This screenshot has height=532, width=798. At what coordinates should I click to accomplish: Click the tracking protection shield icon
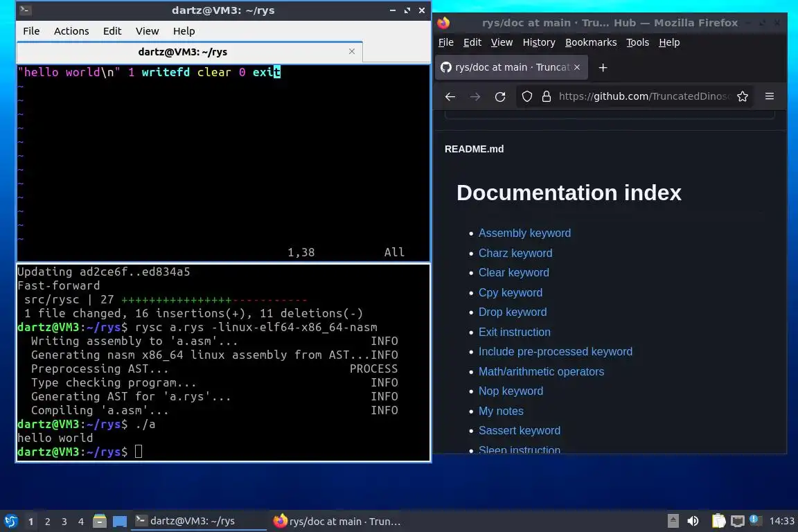[x=526, y=96]
